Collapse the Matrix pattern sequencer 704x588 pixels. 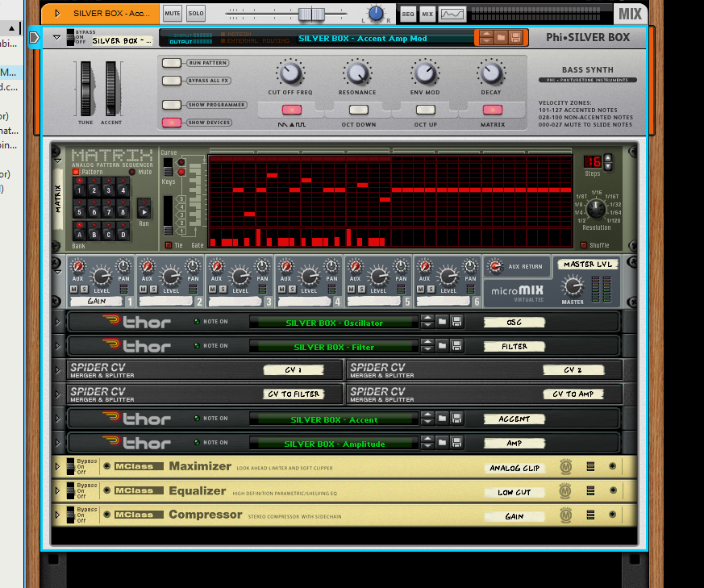(x=57, y=161)
